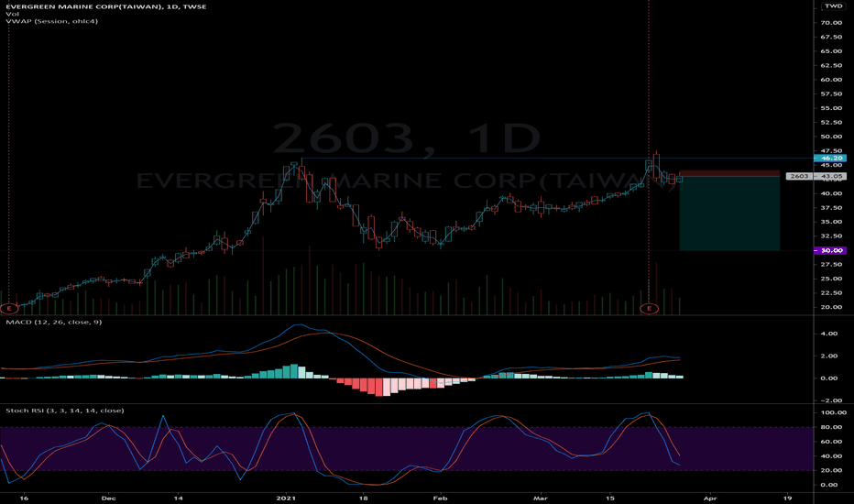Screen dimensions: 854x504
Task: Click the 4.00 value on the MACD axis
Action: pyautogui.click(x=829, y=334)
